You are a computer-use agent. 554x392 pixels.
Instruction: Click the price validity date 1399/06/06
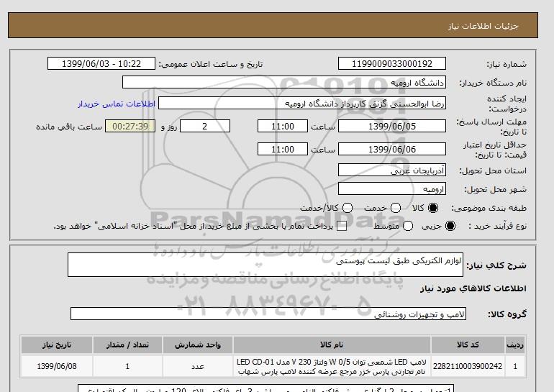tap(392, 149)
